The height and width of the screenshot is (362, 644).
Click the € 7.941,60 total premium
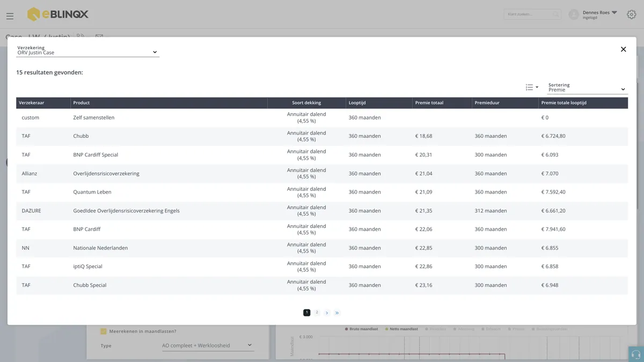click(553, 230)
